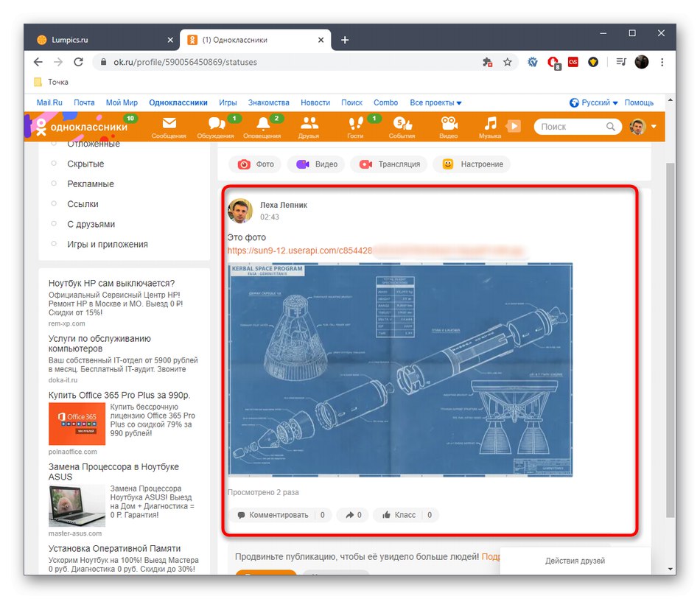Open Ноутбук HP сам выключается ad
The image size is (700, 599).
[111, 284]
